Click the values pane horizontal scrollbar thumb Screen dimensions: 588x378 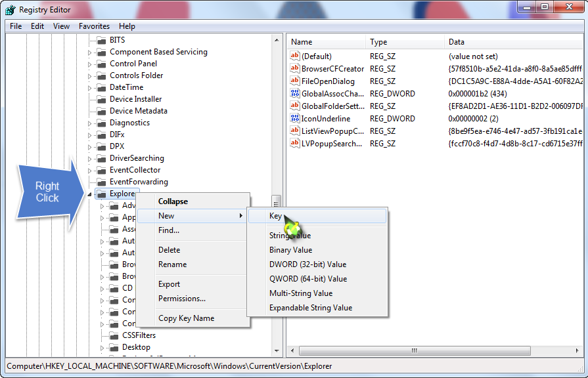click(x=415, y=350)
